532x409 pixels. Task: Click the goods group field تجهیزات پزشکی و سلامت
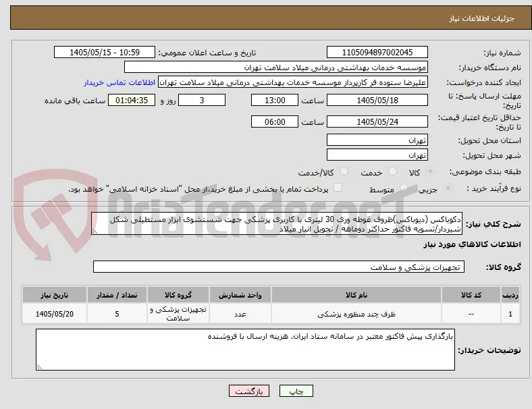tap(279, 267)
